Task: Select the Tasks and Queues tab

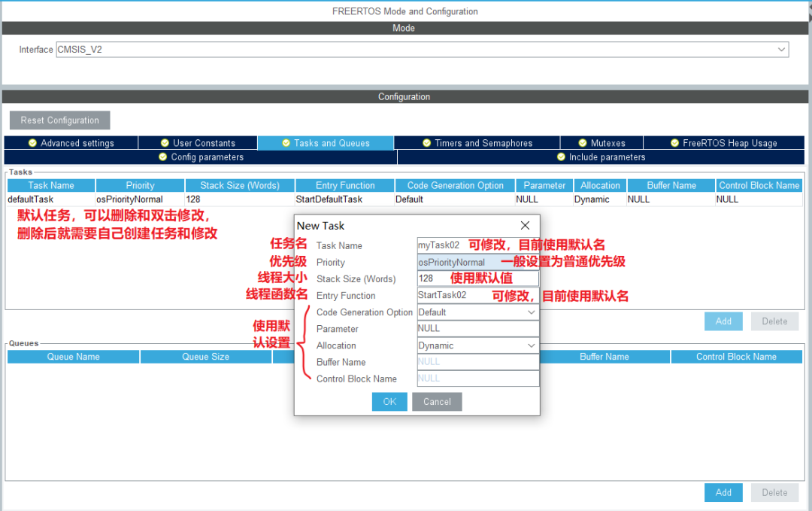Action: pos(326,143)
